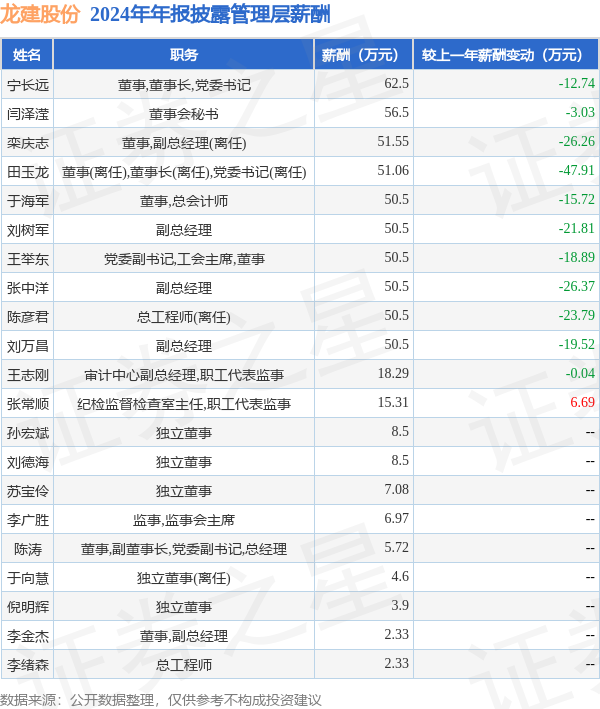This screenshot has width=600, height=709.
Task: Click change value -21.81
Action: 576,228
